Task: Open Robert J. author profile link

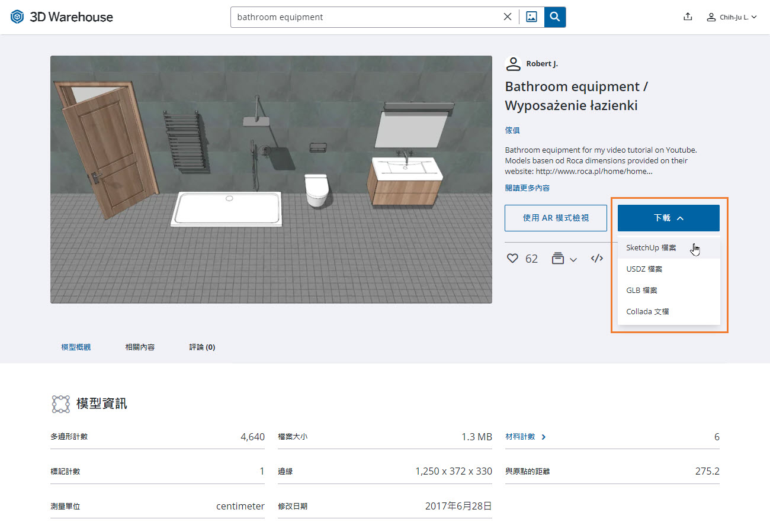Action: click(542, 64)
